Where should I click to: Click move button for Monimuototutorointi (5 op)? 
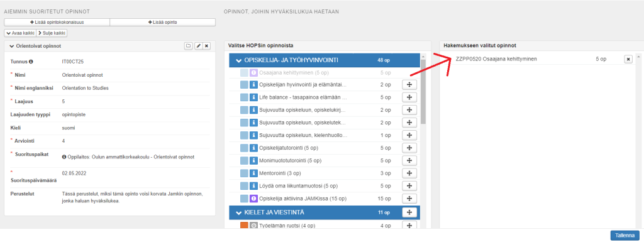click(x=409, y=160)
